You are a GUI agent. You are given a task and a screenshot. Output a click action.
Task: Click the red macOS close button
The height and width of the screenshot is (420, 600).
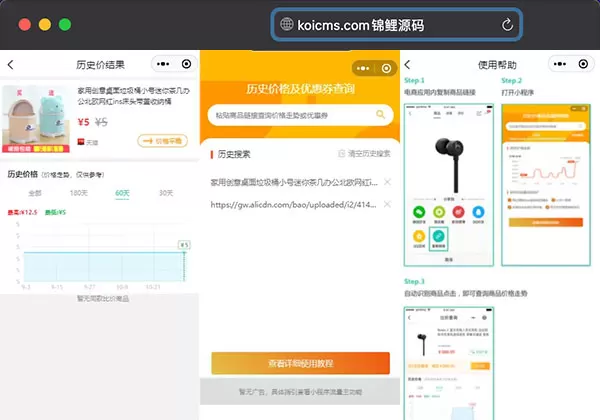click(25, 24)
